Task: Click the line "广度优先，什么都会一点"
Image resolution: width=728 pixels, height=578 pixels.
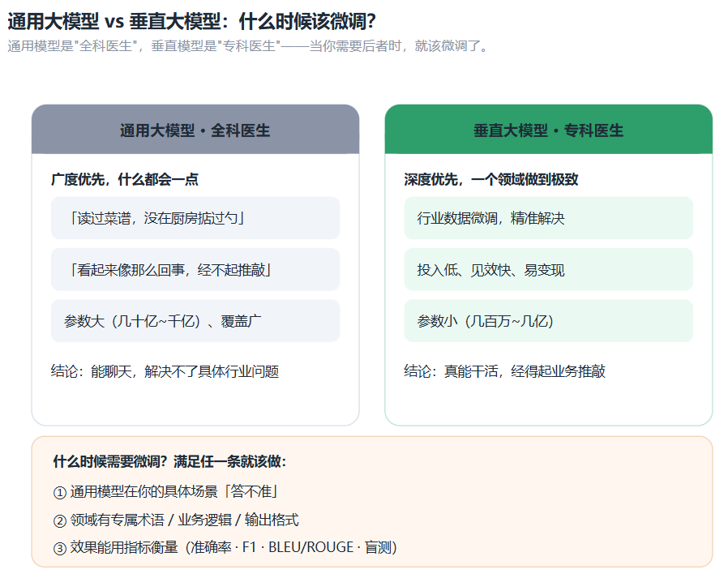Action: [125, 179]
